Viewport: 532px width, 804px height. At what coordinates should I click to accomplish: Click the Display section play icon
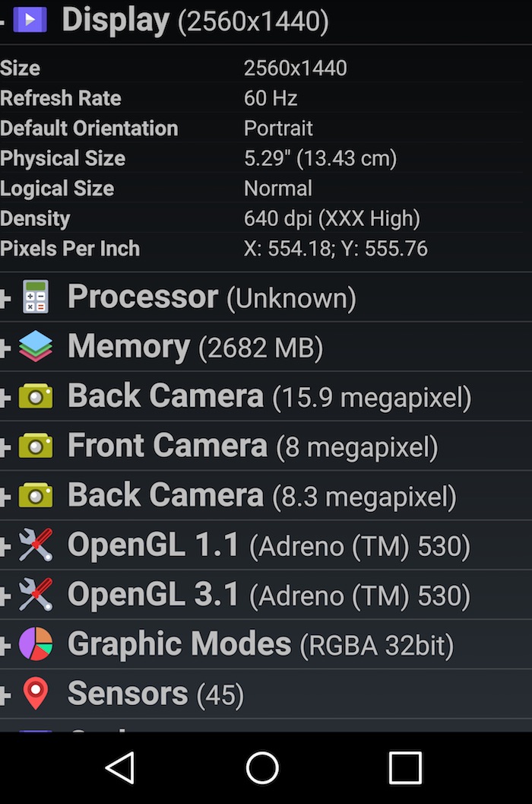(x=29, y=19)
